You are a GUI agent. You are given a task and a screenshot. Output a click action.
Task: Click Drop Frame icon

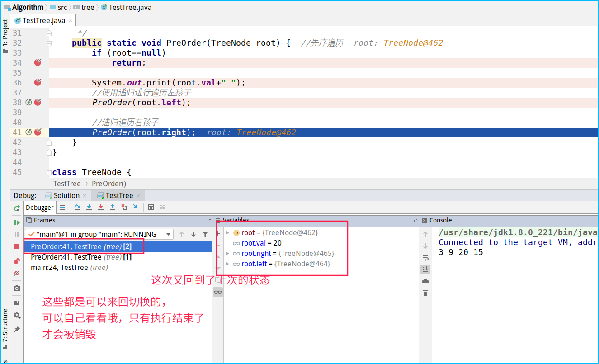(x=124, y=207)
